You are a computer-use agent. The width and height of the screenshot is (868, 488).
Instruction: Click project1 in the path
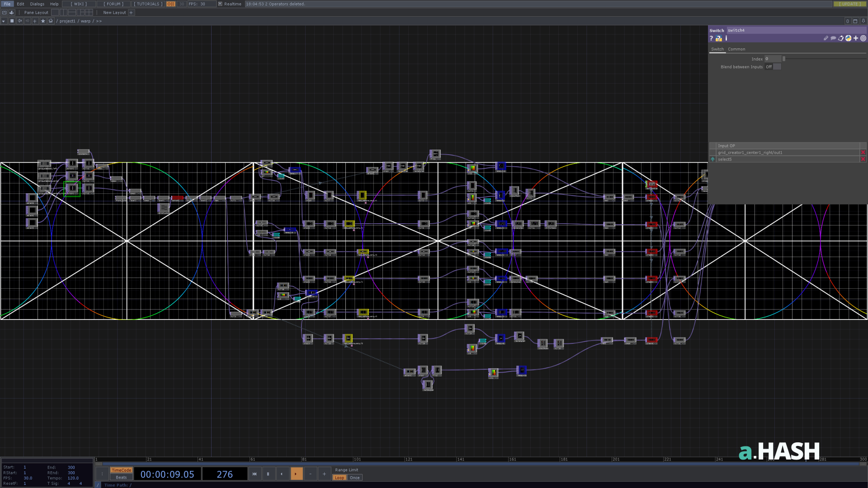point(67,21)
